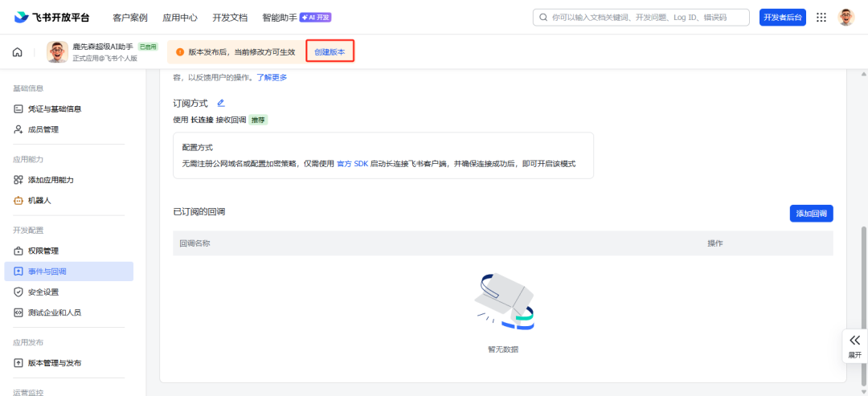Click the 创建版本 link
The image size is (868, 396).
tap(330, 52)
